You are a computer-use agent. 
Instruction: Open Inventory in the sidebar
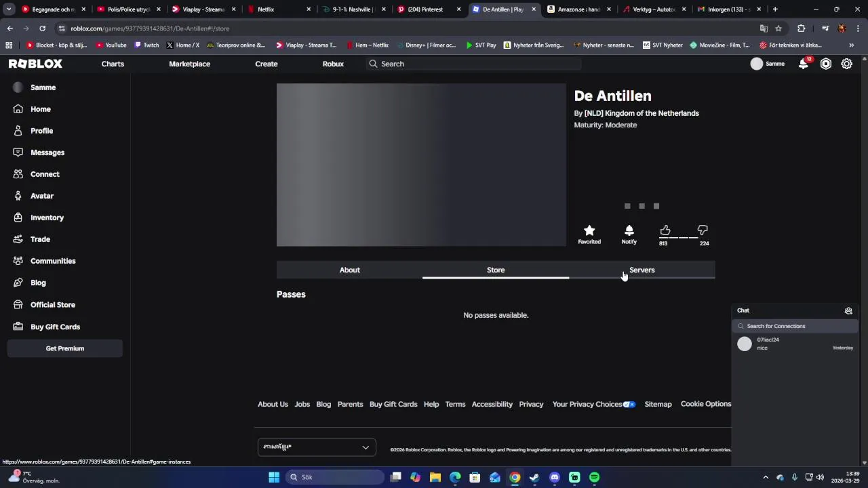pyautogui.click(x=47, y=218)
